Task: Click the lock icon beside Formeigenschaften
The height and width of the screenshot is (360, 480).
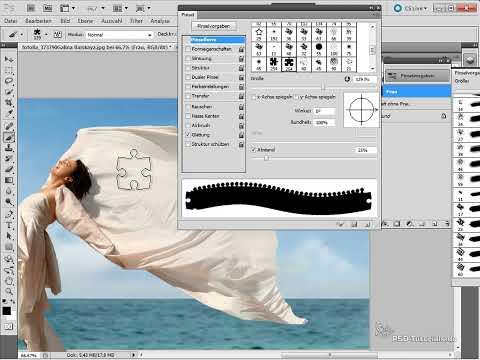Action: (x=241, y=49)
